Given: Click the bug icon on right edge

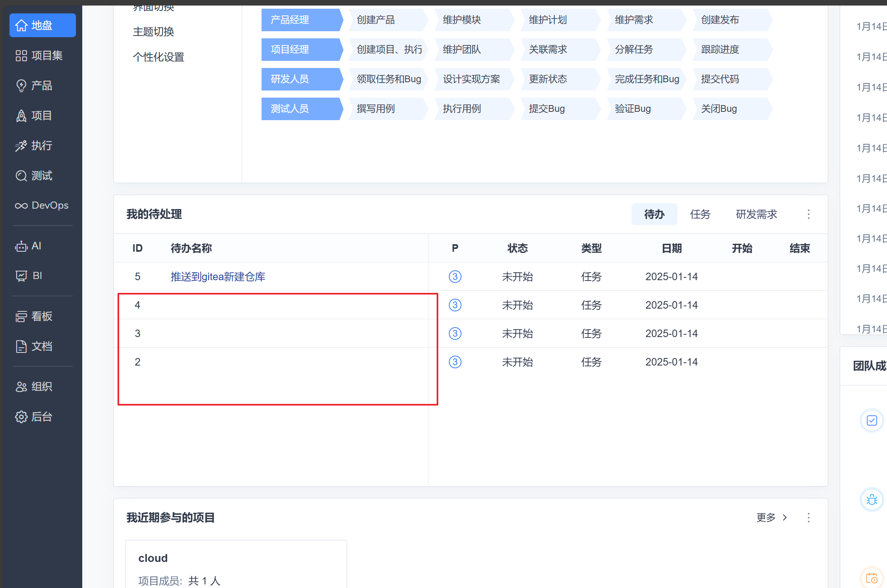Looking at the screenshot, I should point(872,500).
